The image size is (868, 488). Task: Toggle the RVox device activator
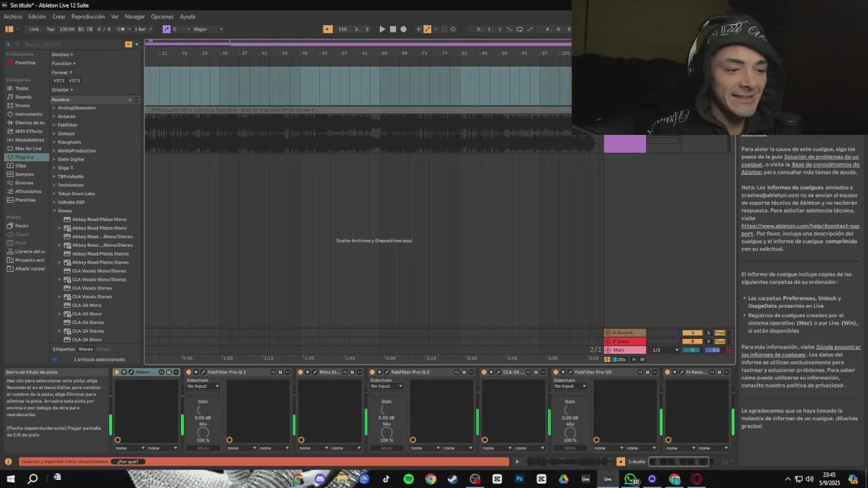[x=300, y=372]
